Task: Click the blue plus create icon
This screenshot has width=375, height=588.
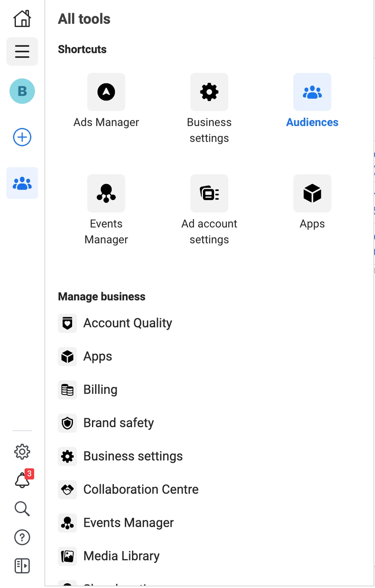Action: click(x=22, y=138)
